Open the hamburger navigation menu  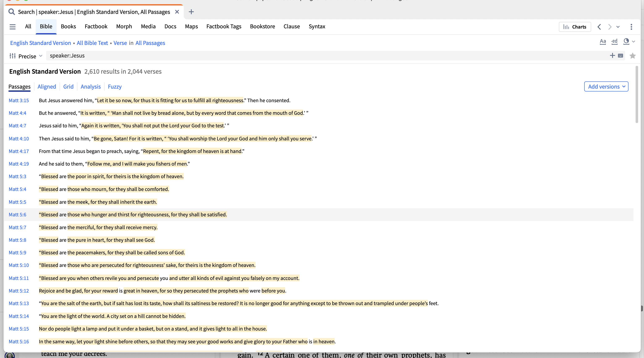coord(13,26)
